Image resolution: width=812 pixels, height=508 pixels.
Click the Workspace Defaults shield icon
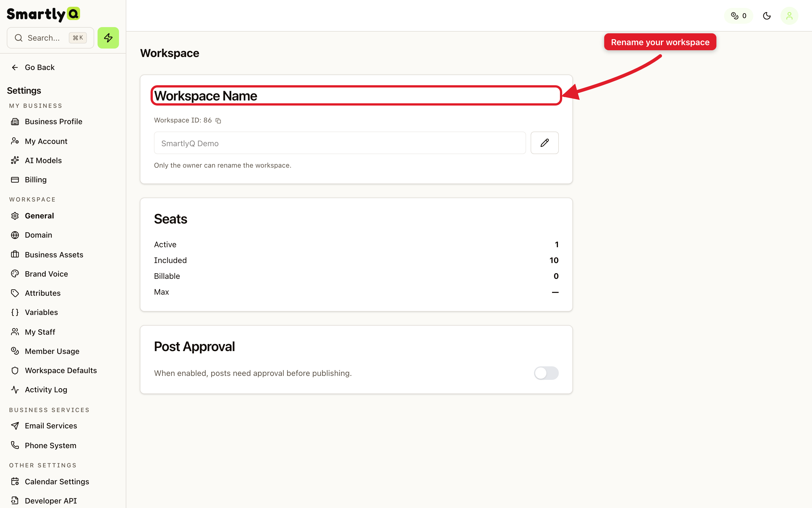pos(15,370)
